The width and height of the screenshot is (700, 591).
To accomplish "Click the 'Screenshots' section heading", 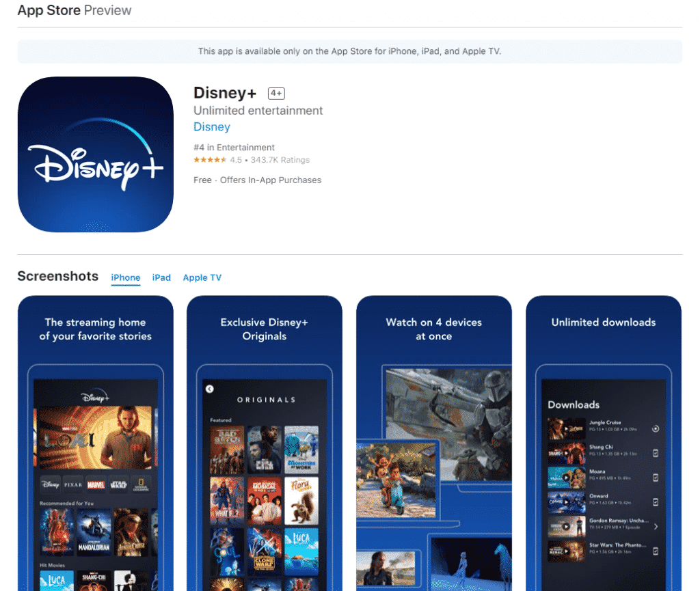I will 58,276.
